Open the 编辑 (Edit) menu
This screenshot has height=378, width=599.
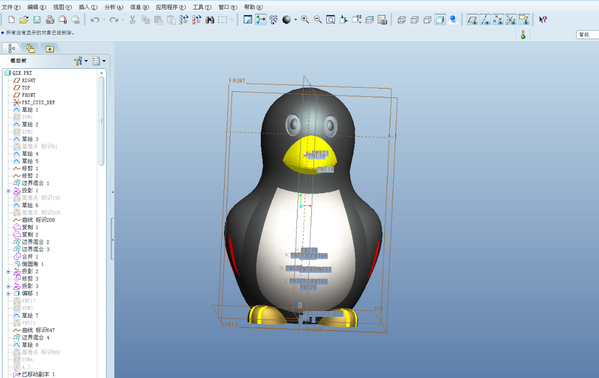[37, 7]
